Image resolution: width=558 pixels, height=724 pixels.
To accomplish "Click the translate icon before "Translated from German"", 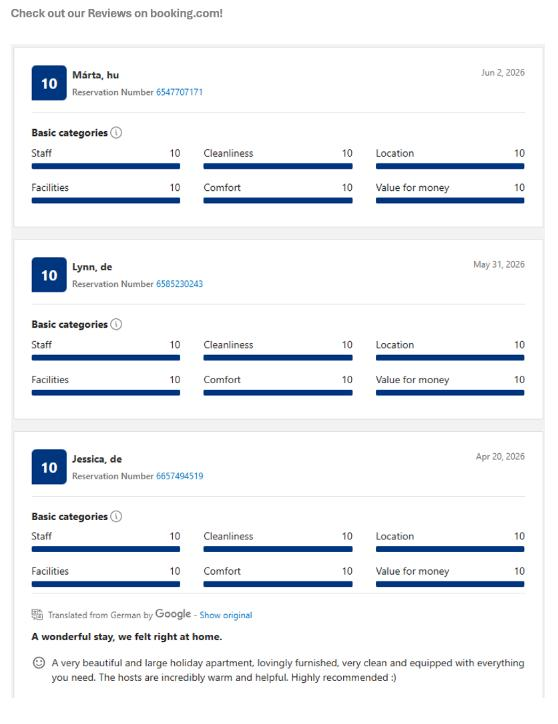I will [x=37, y=615].
